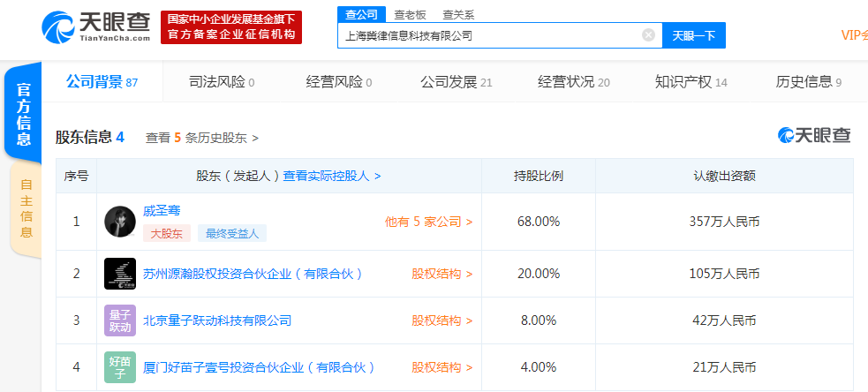
Task: Open 厦门好苗子壹号投资合伙企业（有限合伙） link
Action: coord(259,367)
